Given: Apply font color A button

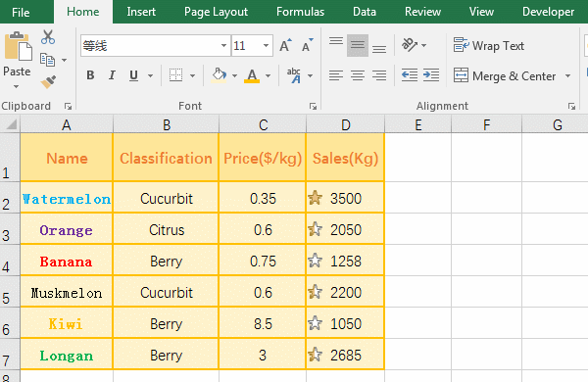Looking at the screenshot, I should [252, 75].
